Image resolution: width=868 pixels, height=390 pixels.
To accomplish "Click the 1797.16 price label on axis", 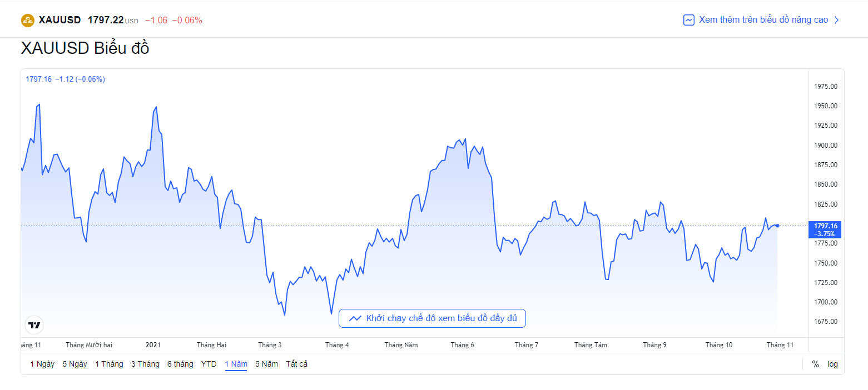I will click(825, 226).
